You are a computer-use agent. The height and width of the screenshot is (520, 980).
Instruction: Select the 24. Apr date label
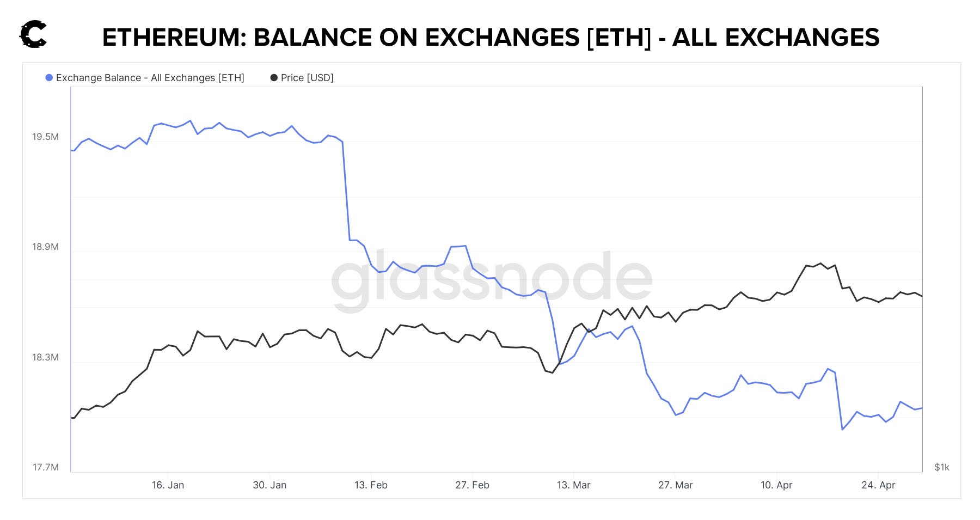point(878,485)
